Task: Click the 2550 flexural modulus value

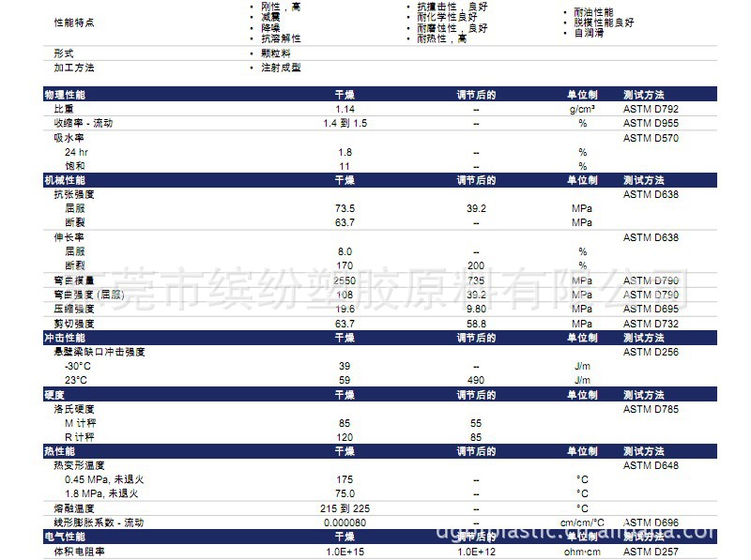Action: point(345,280)
